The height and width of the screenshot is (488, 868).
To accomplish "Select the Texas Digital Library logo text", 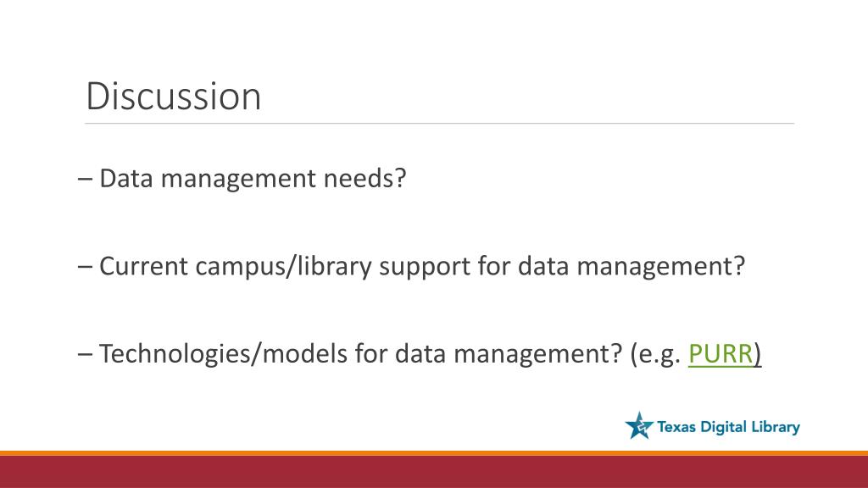I will coord(728,427).
